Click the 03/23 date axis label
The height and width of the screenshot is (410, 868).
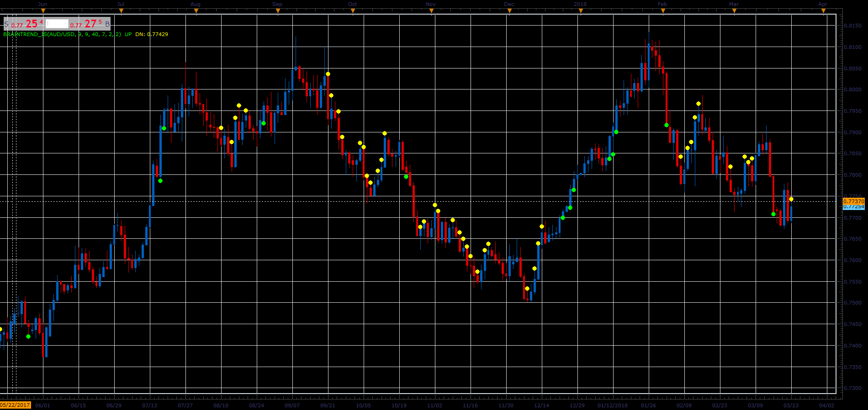click(x=791, y=405)
